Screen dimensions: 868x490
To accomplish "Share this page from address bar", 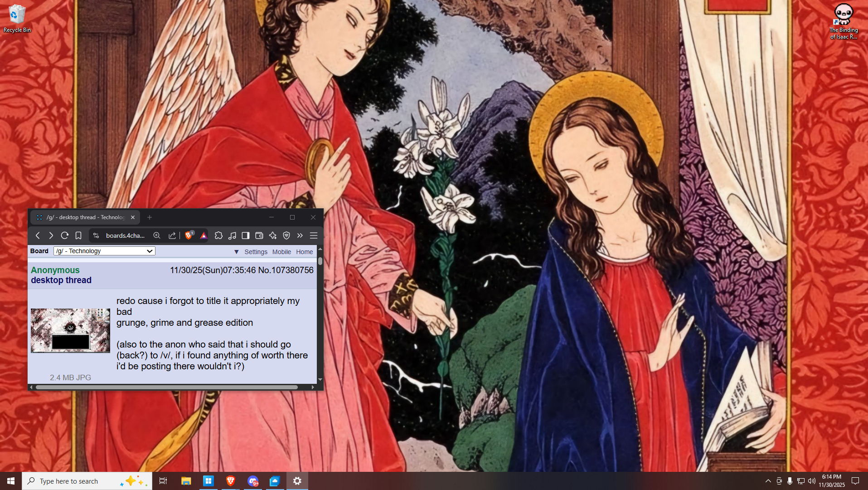I will click(172, 235).
